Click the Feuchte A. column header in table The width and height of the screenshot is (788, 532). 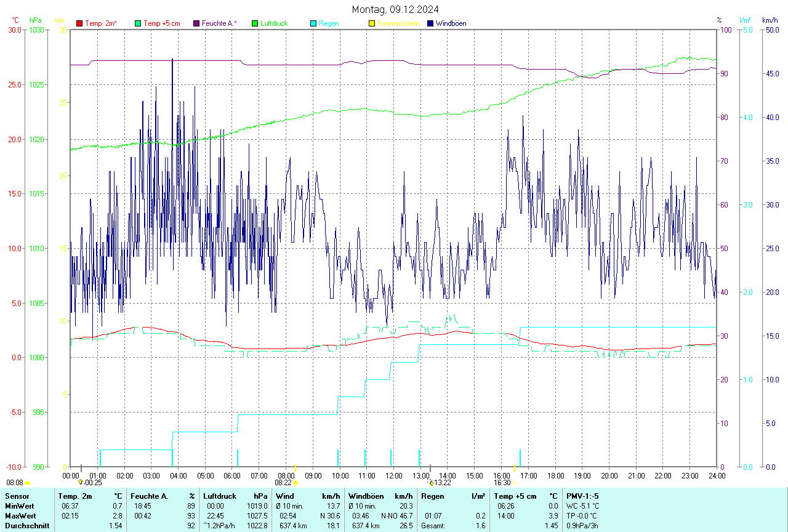(150, 496)
